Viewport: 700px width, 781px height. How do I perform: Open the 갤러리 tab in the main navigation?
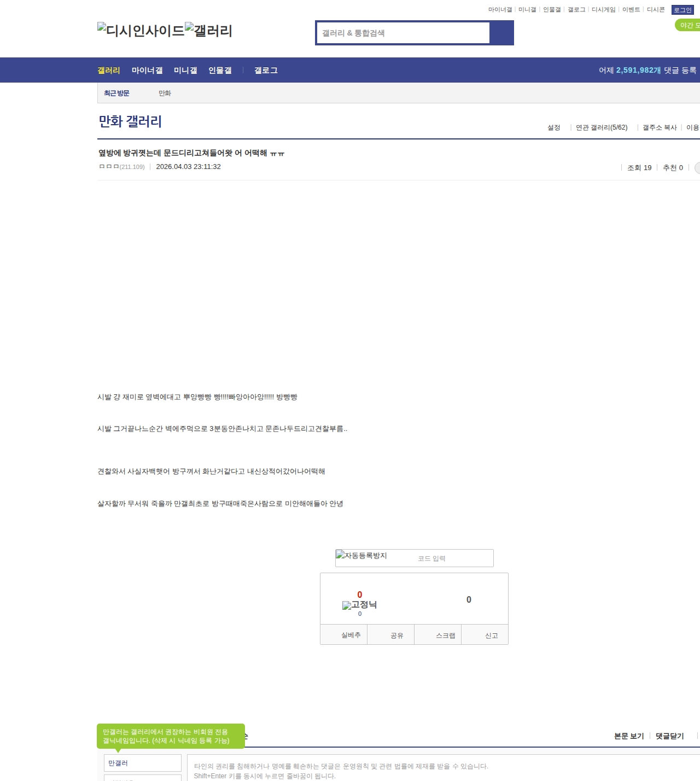coord(109,70)
